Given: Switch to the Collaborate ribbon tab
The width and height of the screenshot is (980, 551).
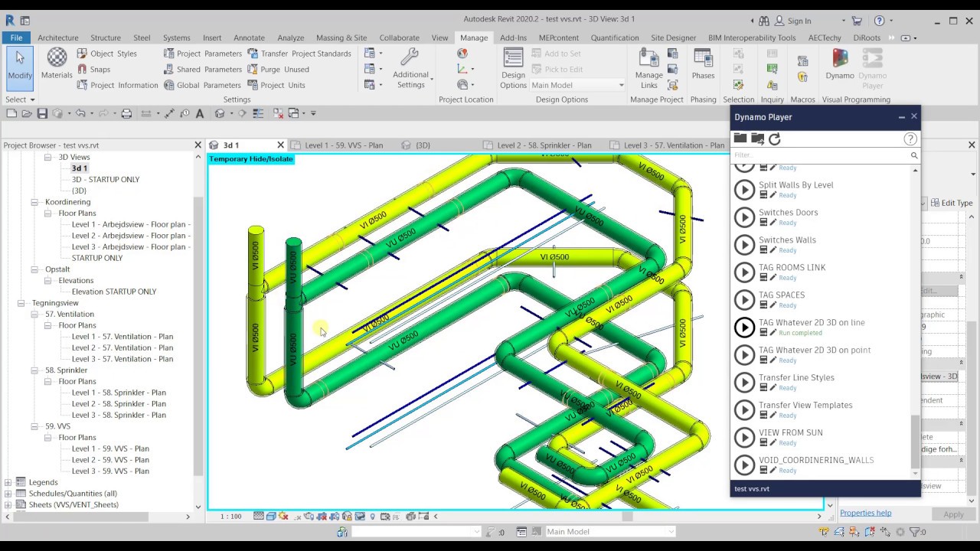Looking at the screenshot, I should click(x=399, y=37).
